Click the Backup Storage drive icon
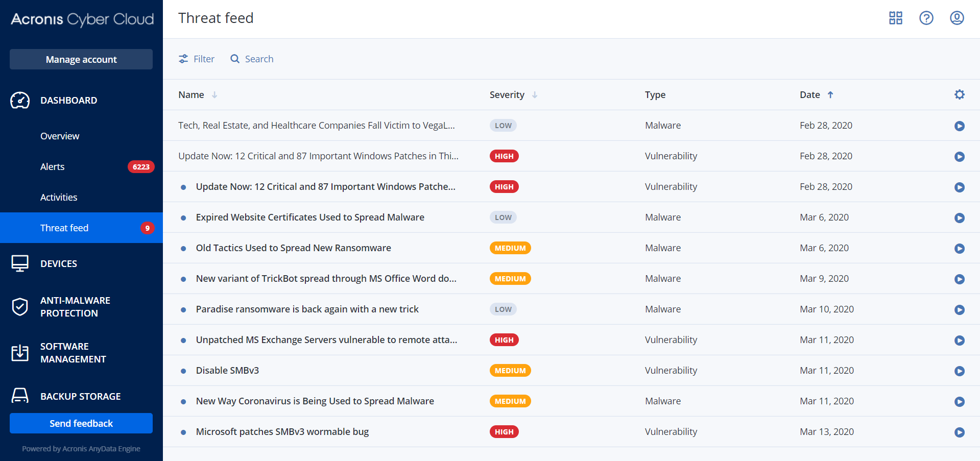 pyautogui.click(x=20, y=396)
